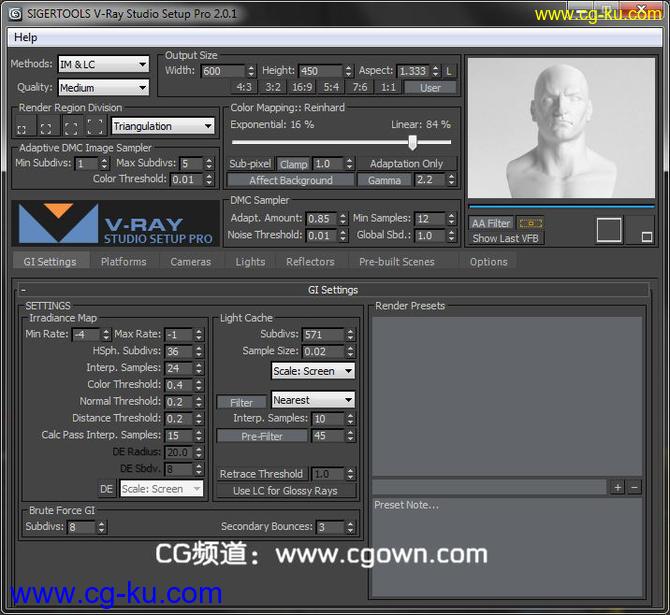Click the Exponential/Linear color mapping slider handle

[x=412, y=142]
